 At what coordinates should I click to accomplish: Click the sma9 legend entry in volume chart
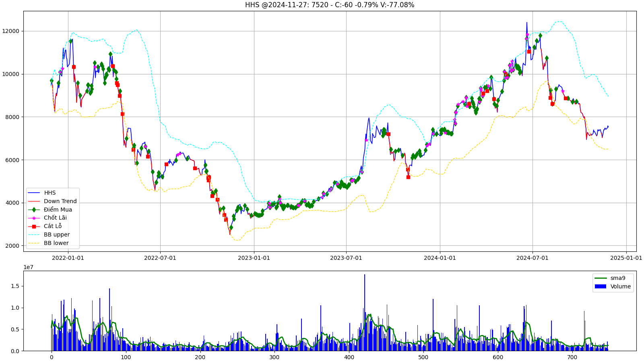(x=618, y=278)
